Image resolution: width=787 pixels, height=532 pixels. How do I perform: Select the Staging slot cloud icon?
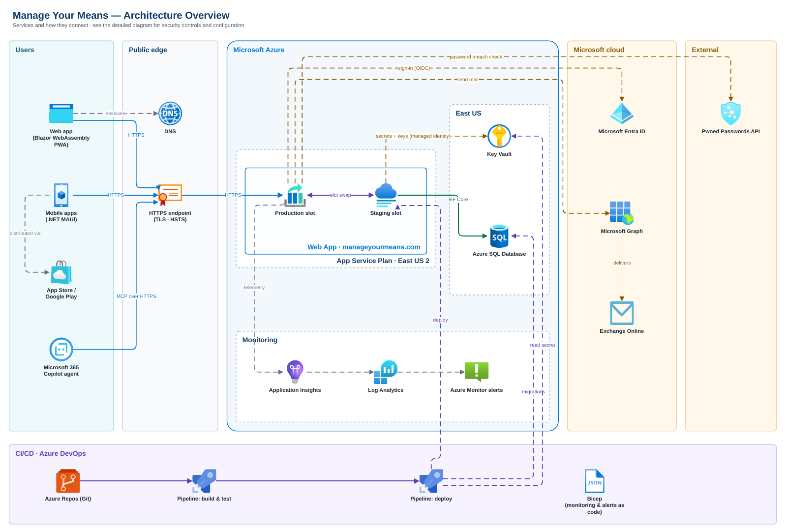pos(386,195)
